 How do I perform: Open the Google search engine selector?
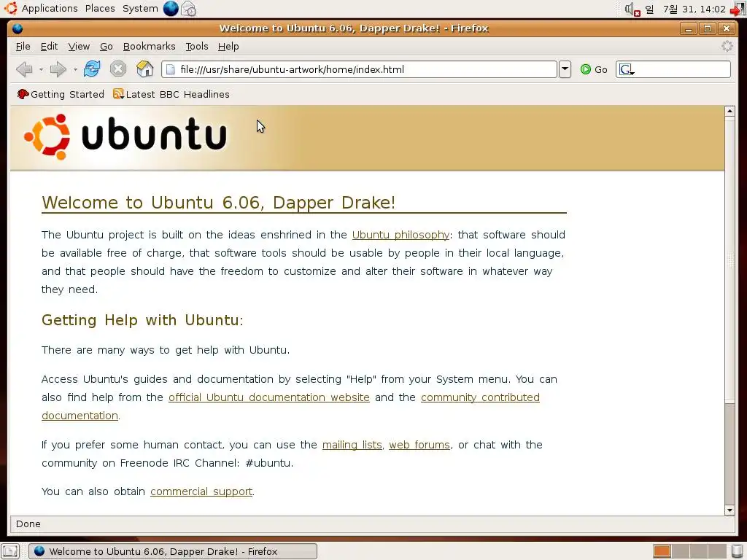pyautogui.click(x=627, y=69)
